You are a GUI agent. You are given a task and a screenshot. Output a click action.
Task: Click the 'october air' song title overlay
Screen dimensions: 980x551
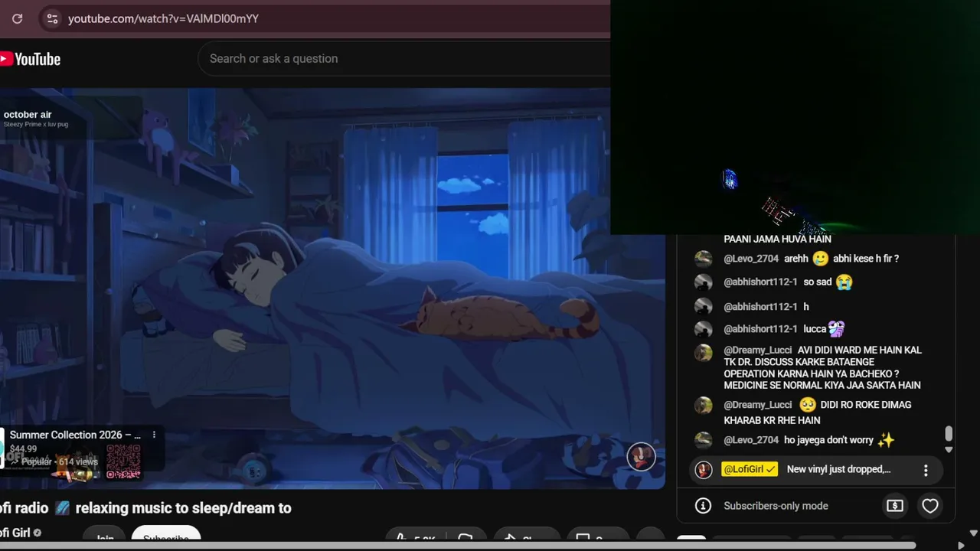pyautogui.click(x=28, y=115)
